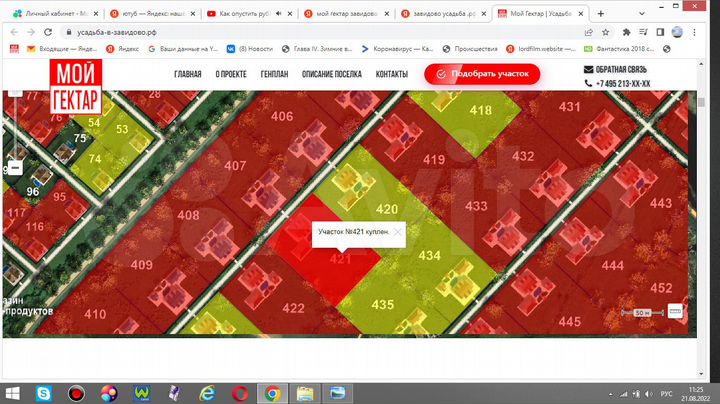This screenshot has width=720, height=404.
Task: Switch keyboard language via РУС indicator
Action: (x=666, y=394)
